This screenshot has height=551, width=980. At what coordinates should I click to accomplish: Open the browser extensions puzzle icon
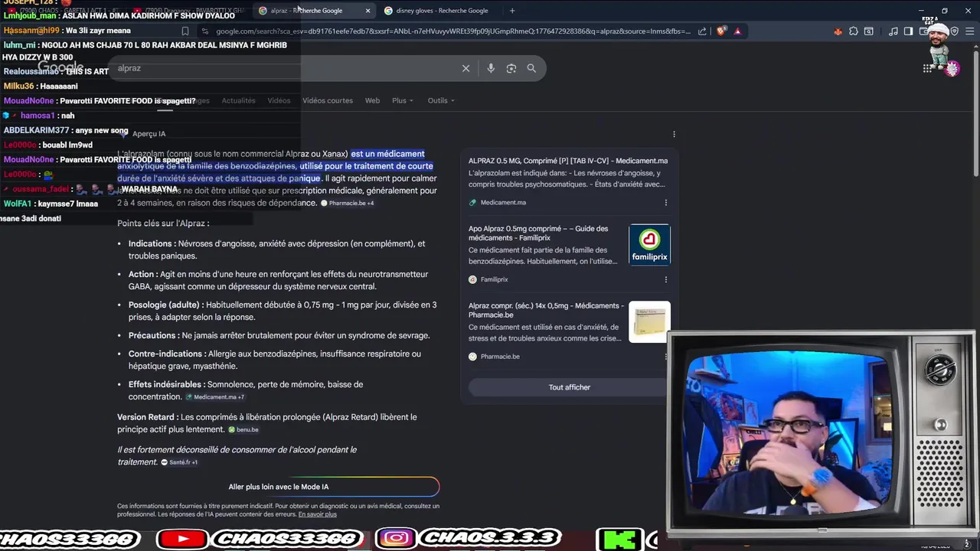pos(853,31)
